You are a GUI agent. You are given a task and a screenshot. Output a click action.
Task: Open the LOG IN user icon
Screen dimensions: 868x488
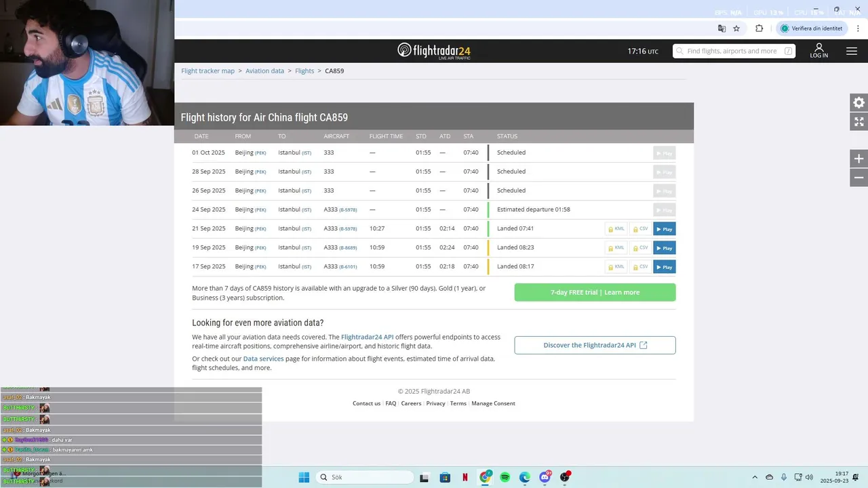[x=818, y=51]
